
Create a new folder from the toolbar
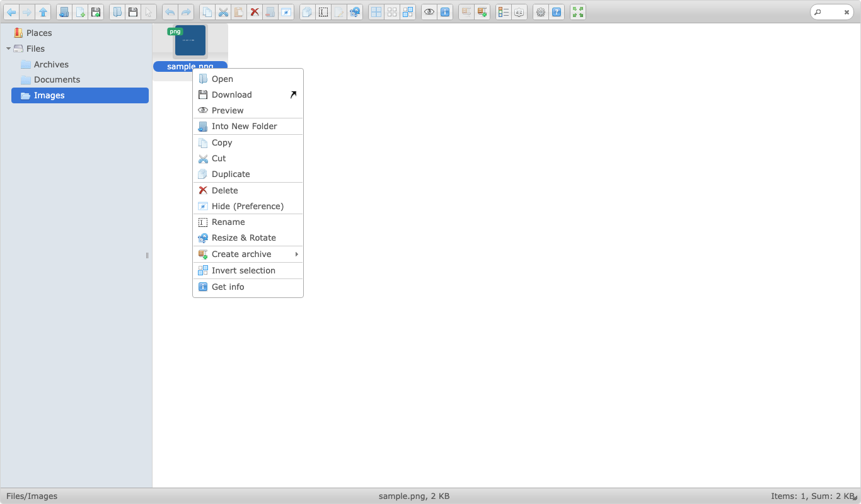click(64, 12)
